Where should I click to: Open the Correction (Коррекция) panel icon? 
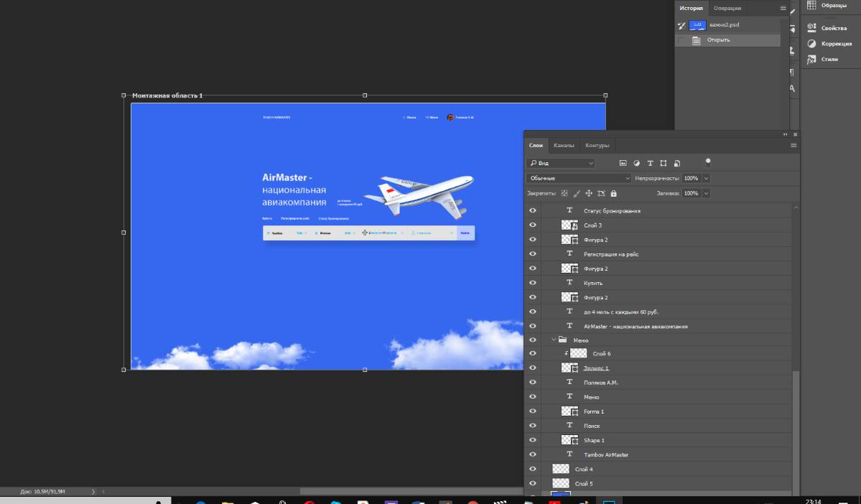812,43
